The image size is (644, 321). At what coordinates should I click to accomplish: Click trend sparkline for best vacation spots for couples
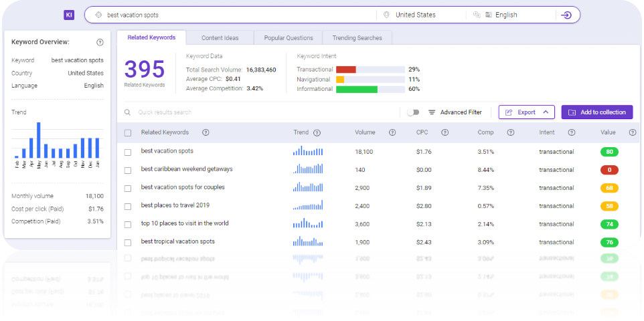coord(308,187)
